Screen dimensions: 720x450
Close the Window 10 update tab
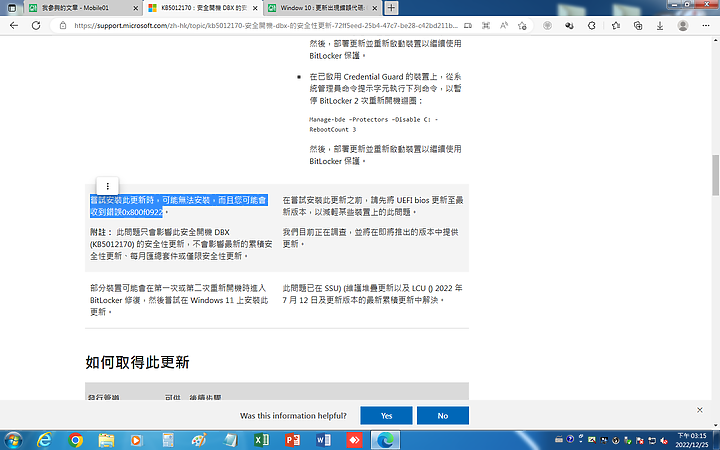[375, 8]
